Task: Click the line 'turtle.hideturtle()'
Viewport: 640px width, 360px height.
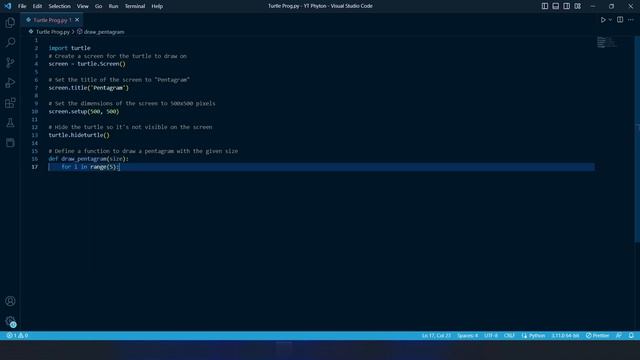Action: [79, 135]
